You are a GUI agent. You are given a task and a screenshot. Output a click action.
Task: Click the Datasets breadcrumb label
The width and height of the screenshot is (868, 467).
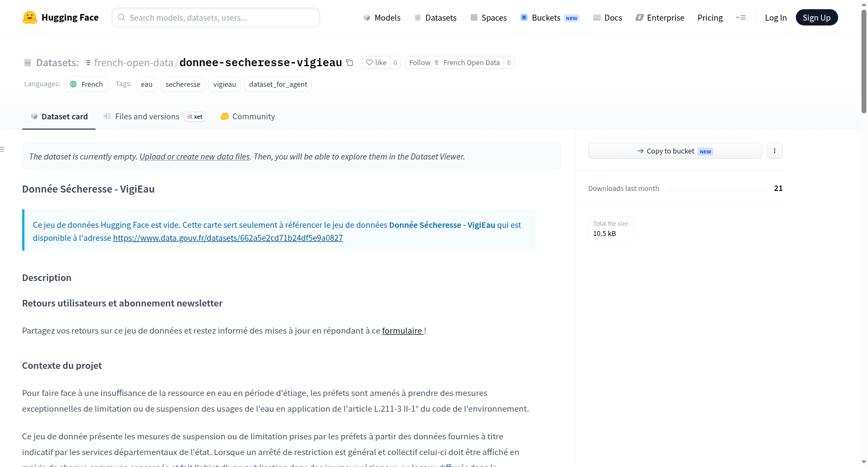[58, 62]
